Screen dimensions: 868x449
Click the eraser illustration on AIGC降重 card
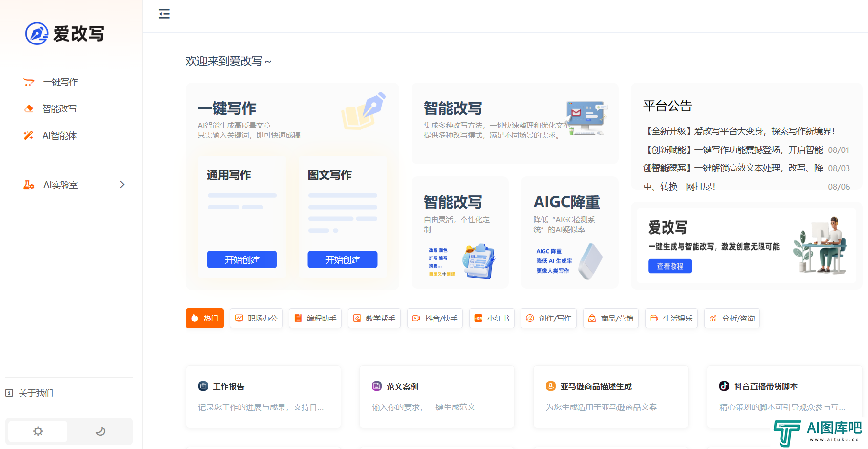(590, 261)
